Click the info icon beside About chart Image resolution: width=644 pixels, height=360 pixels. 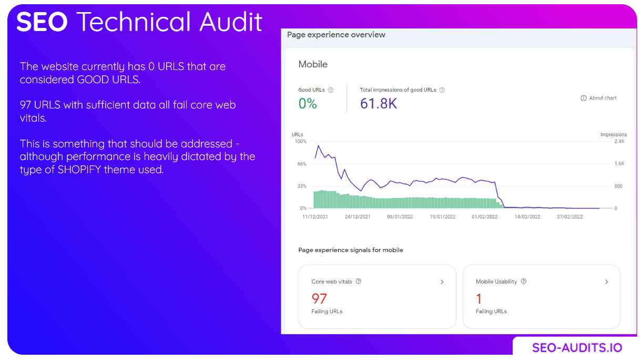[x=584, y=98]
